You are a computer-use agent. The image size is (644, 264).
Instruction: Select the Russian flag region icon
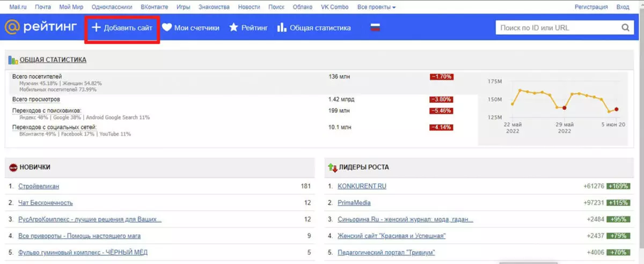pos(375,27)
